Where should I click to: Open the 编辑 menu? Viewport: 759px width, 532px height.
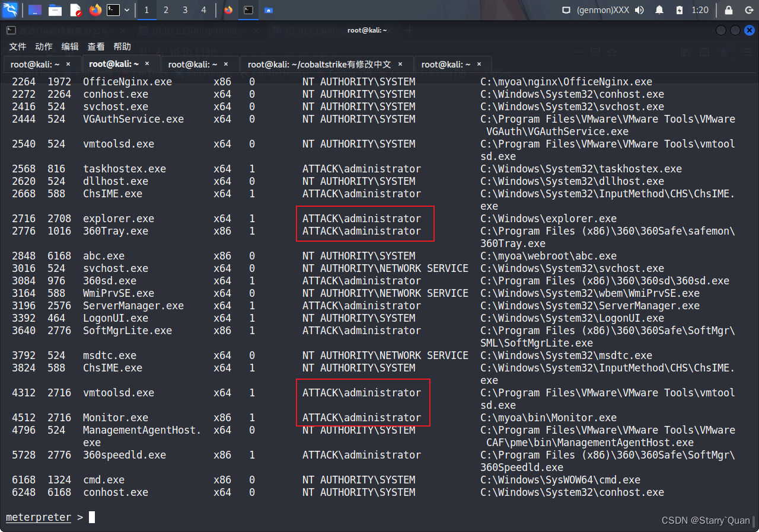click(70, 46)
